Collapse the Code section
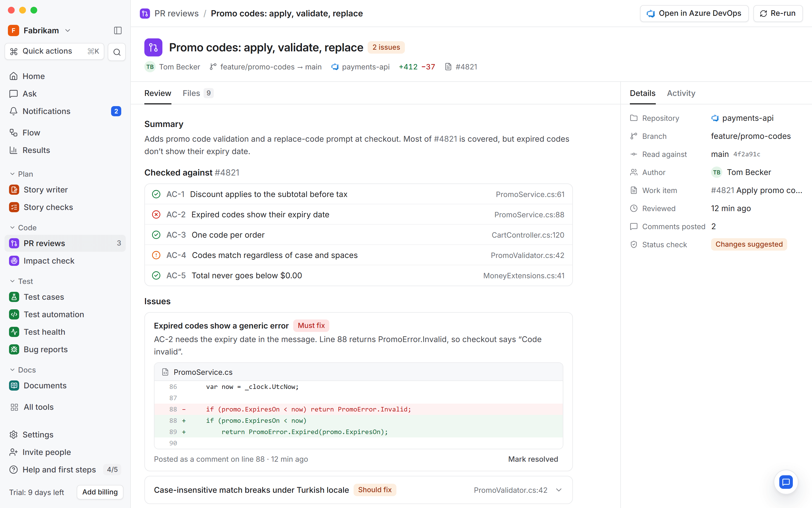Viewport: 812px width, 508px height. click(23, 227)
